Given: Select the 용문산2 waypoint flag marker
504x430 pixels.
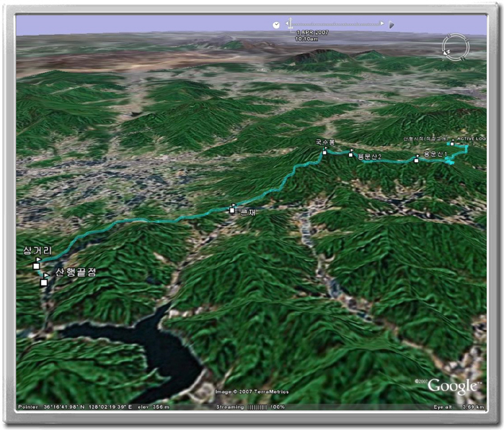Looking at the screenshot, I should 351,153.
